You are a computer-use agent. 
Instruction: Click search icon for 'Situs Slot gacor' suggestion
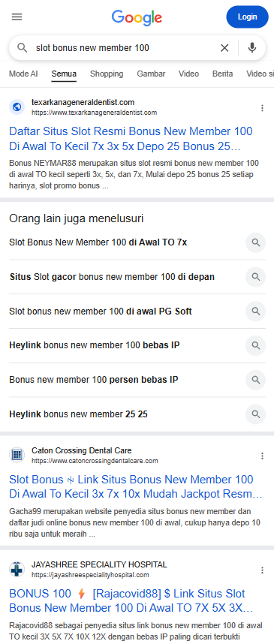(256, 277)
